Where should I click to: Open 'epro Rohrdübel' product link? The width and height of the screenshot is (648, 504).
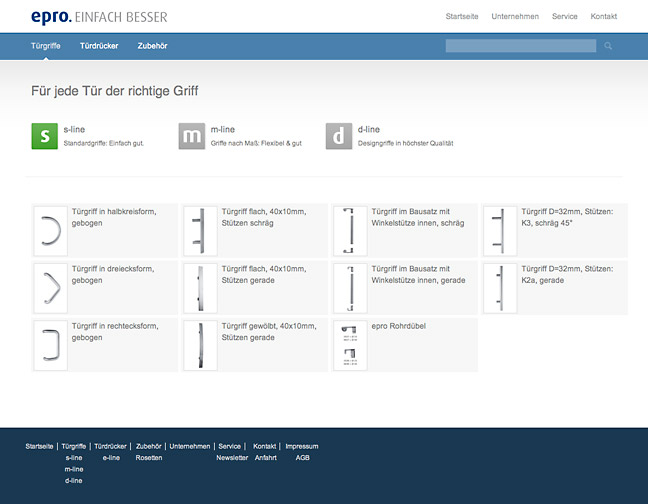pos(398,326)
